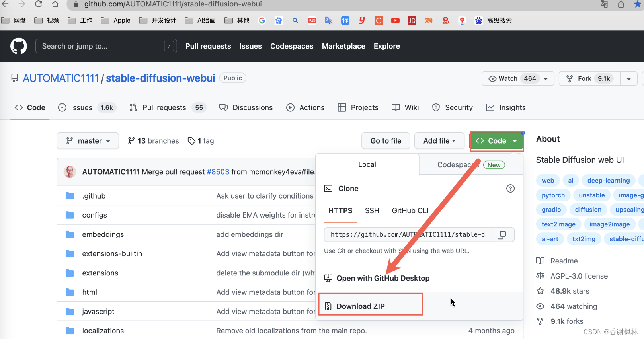Click the Go to file button
The width and height of the screenshot is (644, 339).
pos(386,141)
